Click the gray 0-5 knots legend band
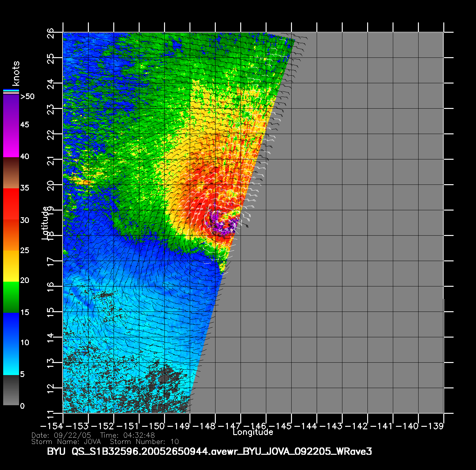Screen dimensions: 476x470 point(11,390)
